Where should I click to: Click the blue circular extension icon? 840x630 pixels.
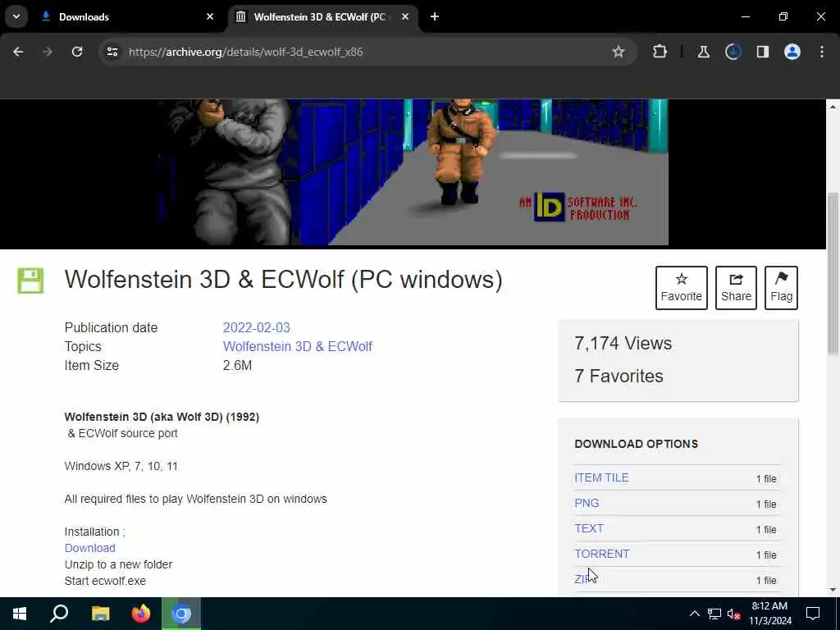733,52
